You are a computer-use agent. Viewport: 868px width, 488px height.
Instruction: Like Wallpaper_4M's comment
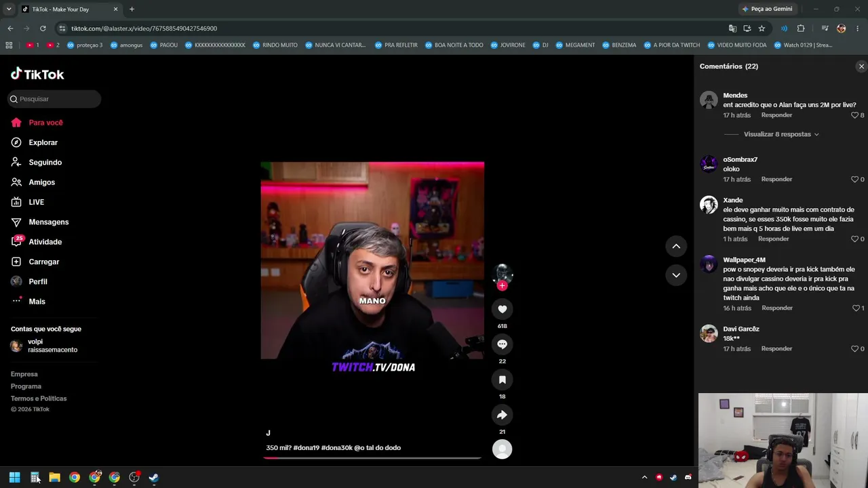(856, 308)
